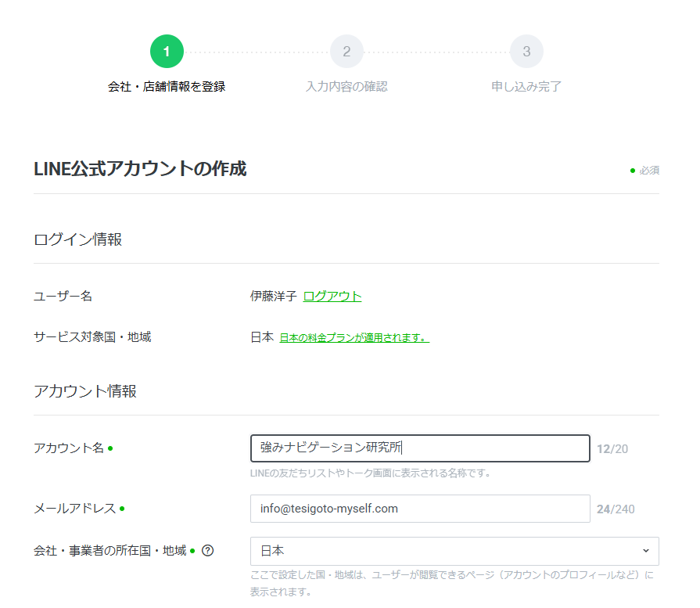Open the 会社・事業者の所在国・地域 select box

454,551
